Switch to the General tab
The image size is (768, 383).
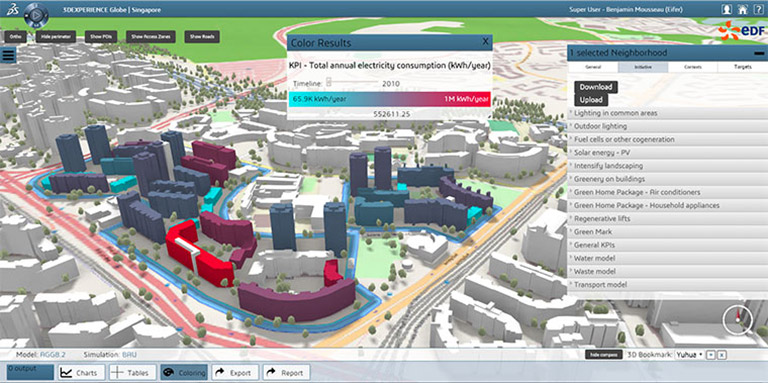[x=593, y=67]
